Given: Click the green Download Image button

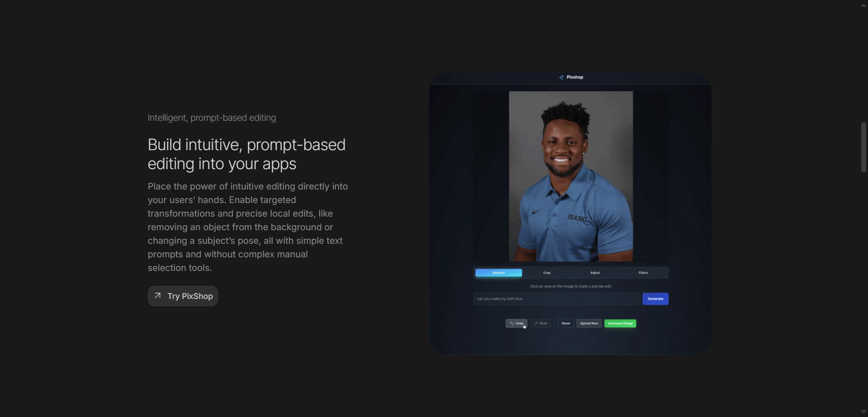Looking at the screenshot, I should click(x=620, y=323).
